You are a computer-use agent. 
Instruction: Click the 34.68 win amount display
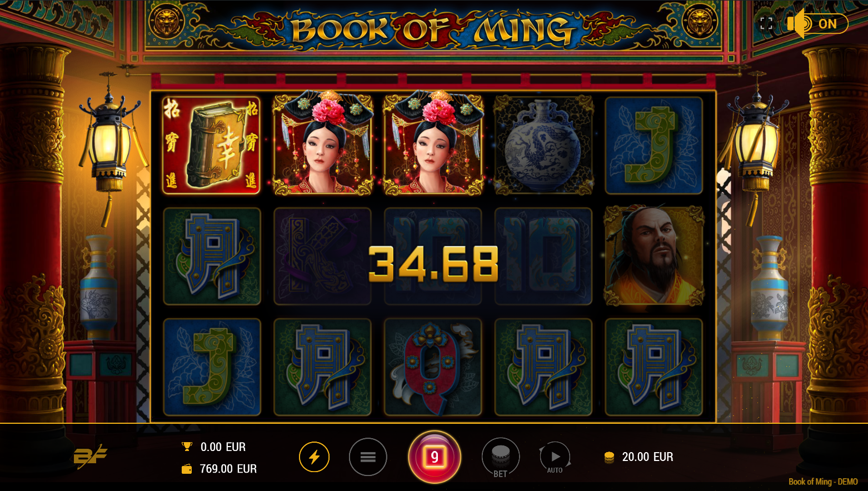coord(433,264)
